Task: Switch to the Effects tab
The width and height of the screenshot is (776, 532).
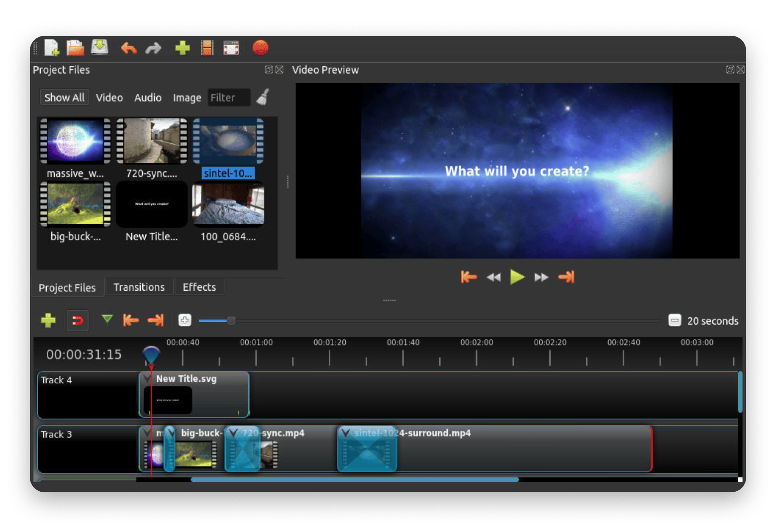Action: click(199, 287)
